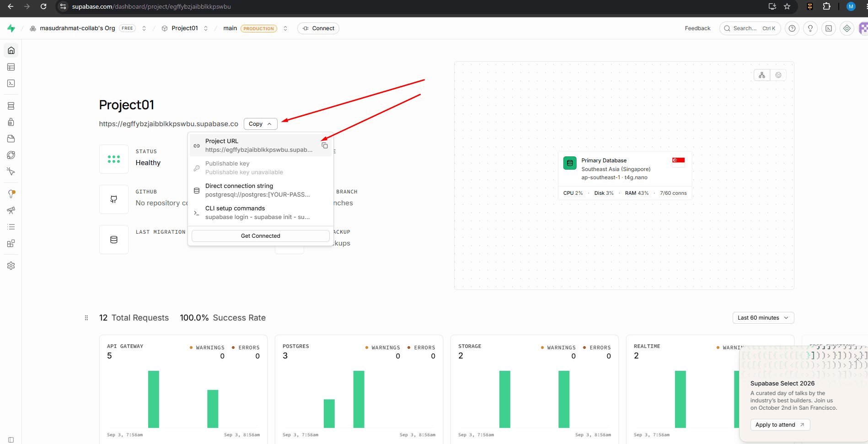Open the Table Editor sidebar icon
The image size is (868, 444).
pos(11,67)
